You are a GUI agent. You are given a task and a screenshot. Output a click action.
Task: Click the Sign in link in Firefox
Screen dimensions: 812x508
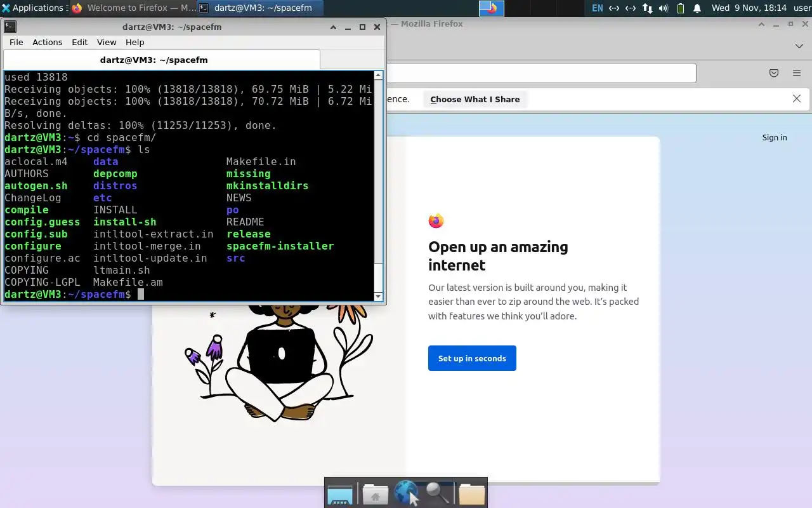pyautogui.click(x=775, y=137)
